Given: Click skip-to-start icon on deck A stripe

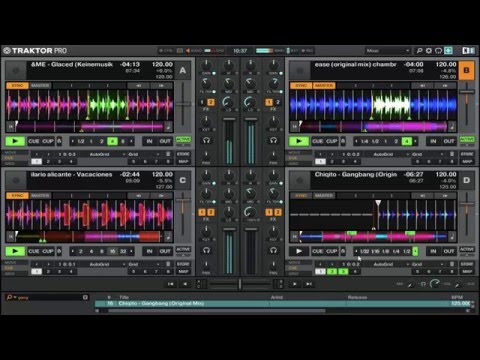Looking at the screenshot, I should [11, 127].
